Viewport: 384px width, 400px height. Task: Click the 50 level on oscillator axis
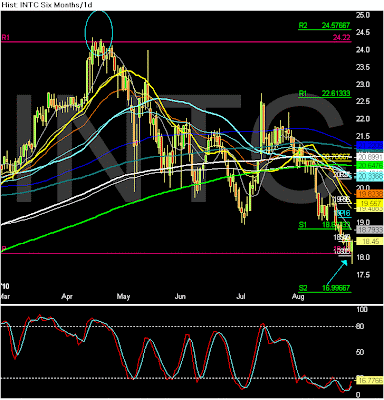click(x=360, y=352)
